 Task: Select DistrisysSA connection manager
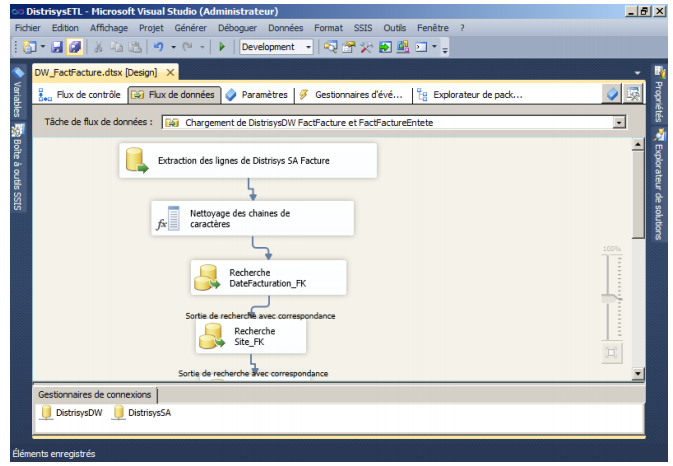[143, 412]
